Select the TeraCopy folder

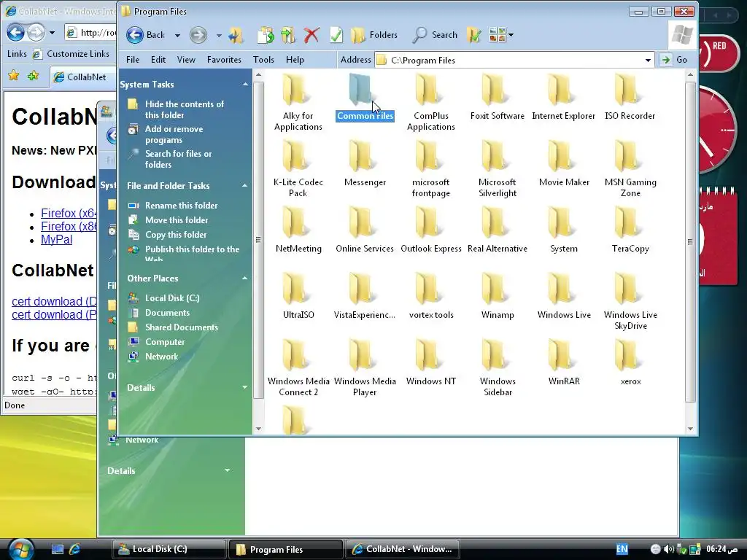click(x=630, y=230)
